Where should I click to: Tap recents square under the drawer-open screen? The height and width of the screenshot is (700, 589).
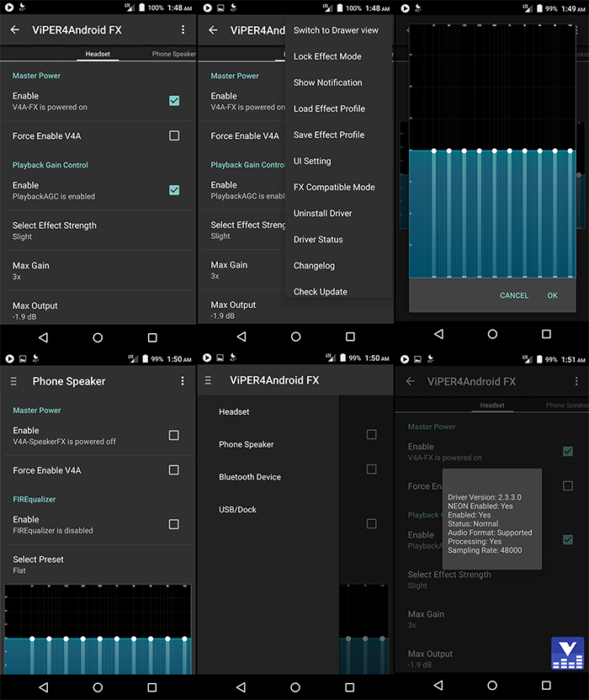point(350,687)
